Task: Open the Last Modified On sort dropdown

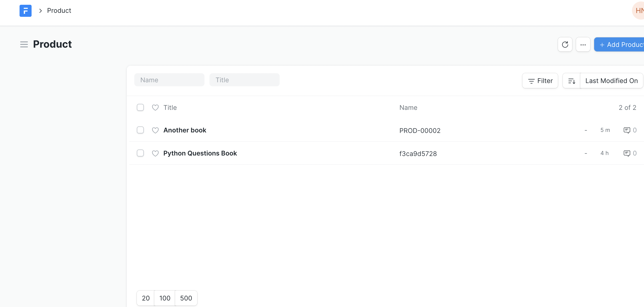Action: click(x=611, y=81)
